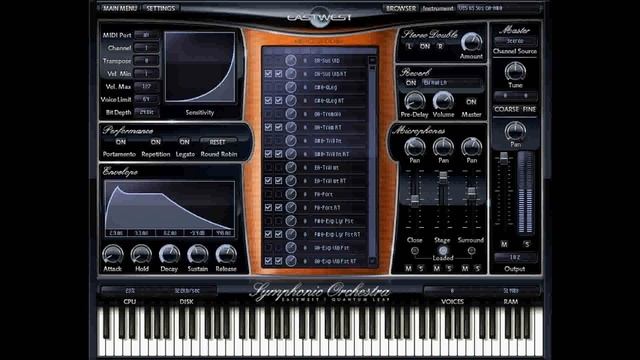Click the articulation list scroll-down arrow
The width and height of the screenshot is (640, 360).
372,260
